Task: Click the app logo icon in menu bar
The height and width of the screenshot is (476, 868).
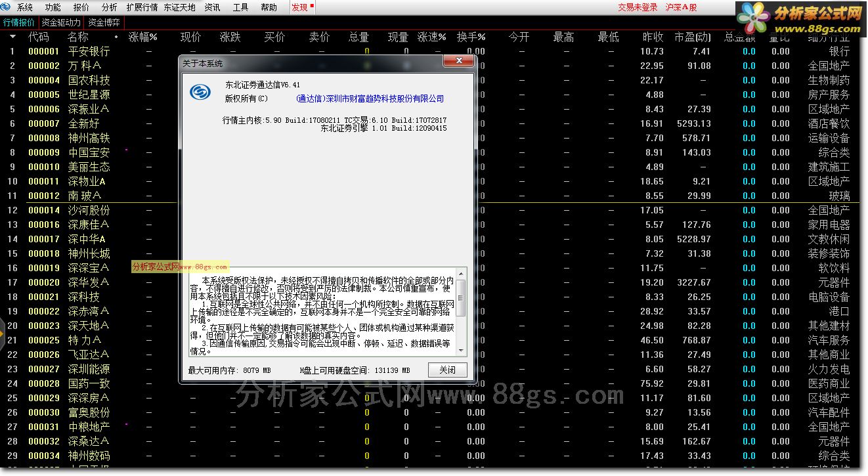Action: (7, 7)
